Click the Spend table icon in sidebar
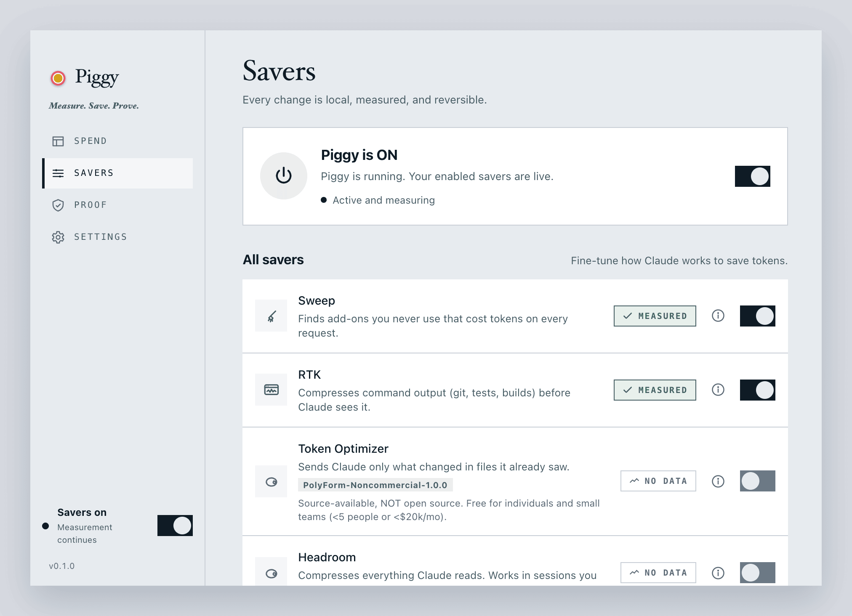Image resolution: width=852 pixels, height=616 pixels. point(58,141)
